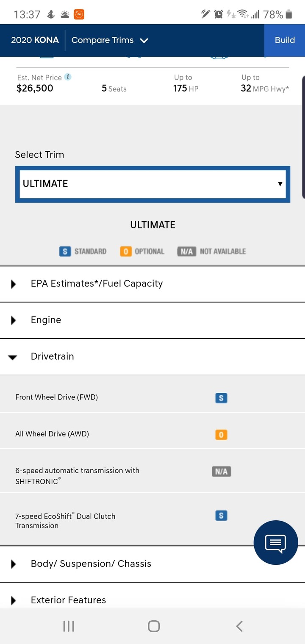Tap the Build button
This screenshot has height=644, width=305.
285,40
